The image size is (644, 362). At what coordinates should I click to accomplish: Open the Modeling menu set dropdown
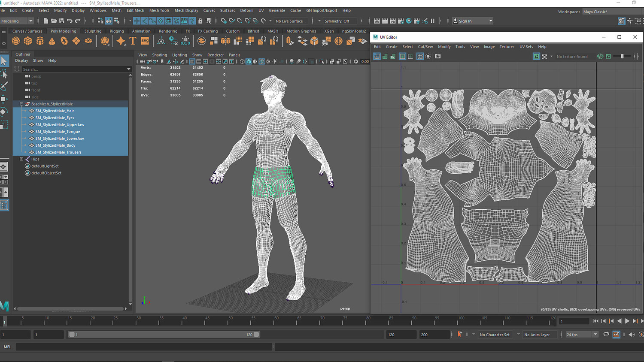point(17,21)
